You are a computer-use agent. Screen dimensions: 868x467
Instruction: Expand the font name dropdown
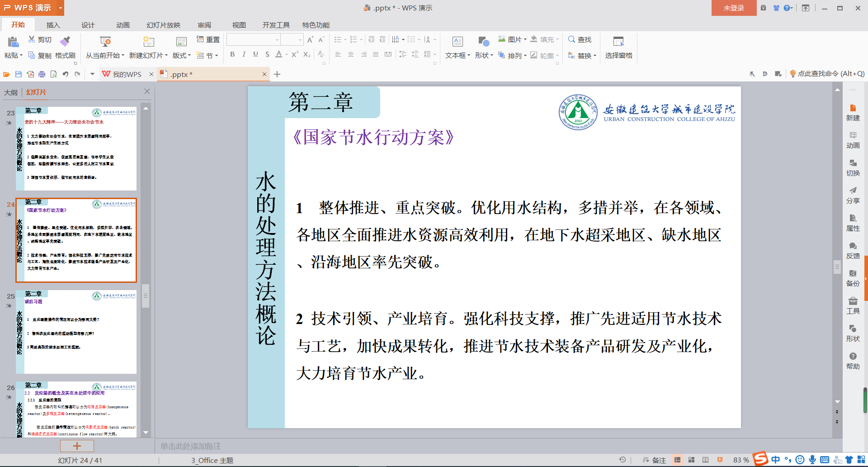[x=277, y=40]
